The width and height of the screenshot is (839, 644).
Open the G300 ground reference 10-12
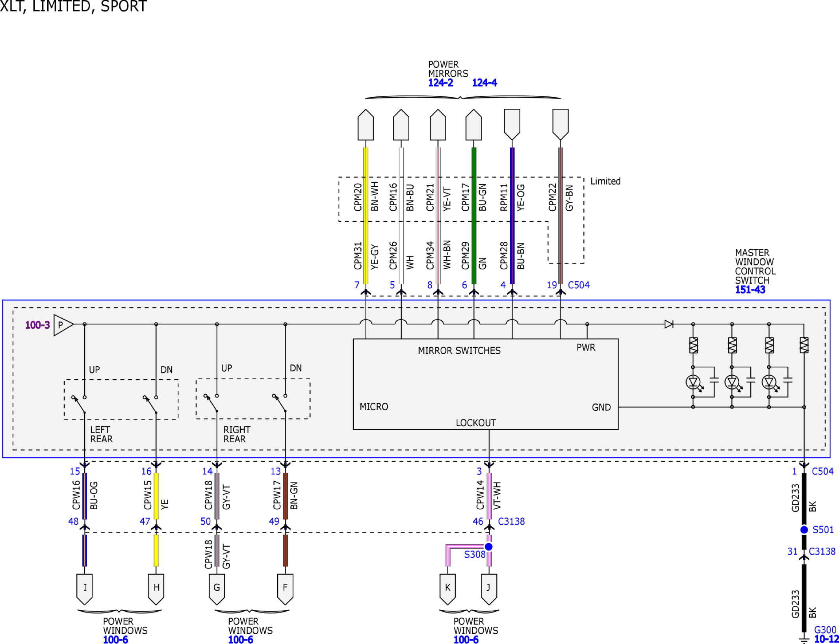(x=826, y=639)
